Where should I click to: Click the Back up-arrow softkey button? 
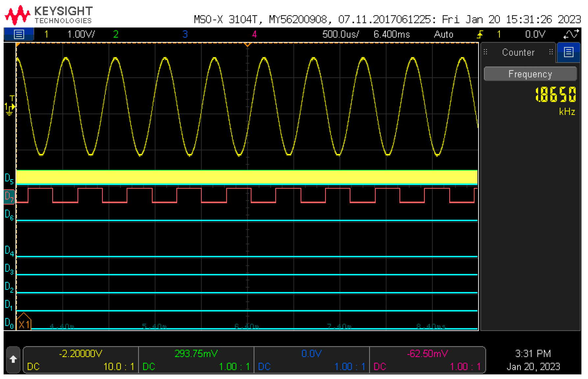pos(13,359)
